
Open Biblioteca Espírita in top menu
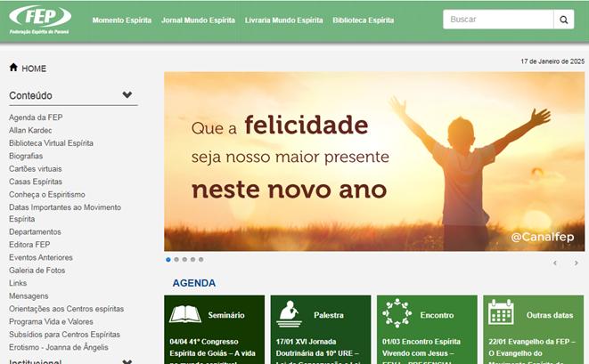[364, 20]
